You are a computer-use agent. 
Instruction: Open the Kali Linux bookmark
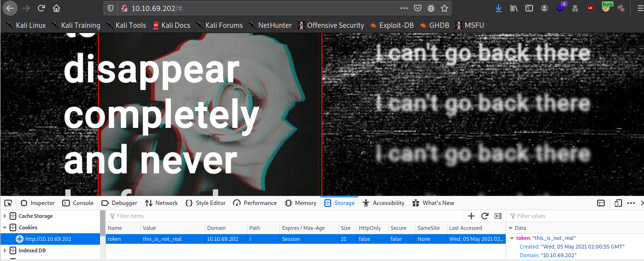pos(26,25)
